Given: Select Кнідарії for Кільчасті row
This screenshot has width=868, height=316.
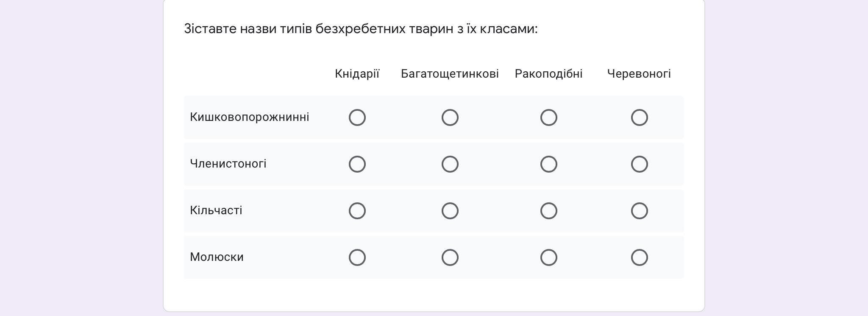Looking at the screenshot, I should point(357,211).
